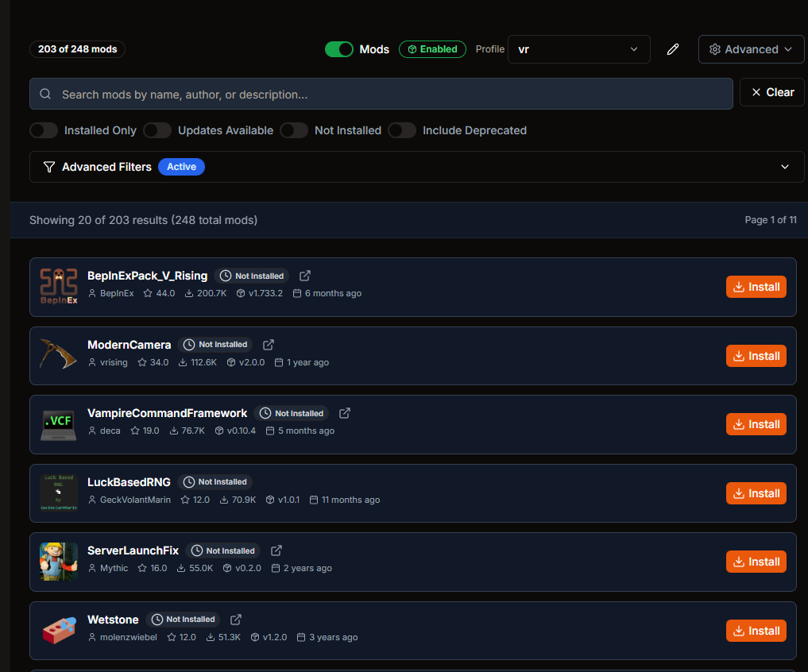
Task: Collapse the Advanced Filters panel chevron
Action: point(785,167)
